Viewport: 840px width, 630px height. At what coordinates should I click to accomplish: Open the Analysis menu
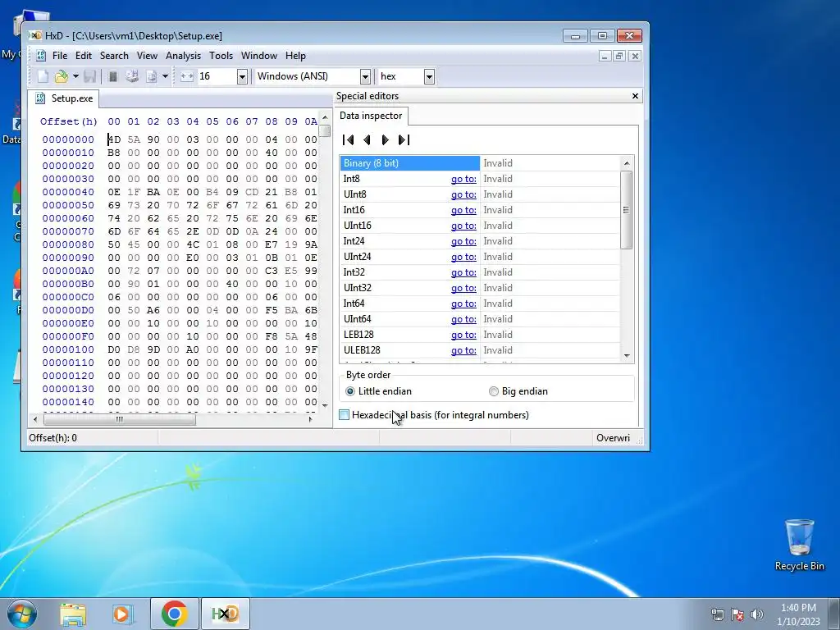tap(183, 56)
